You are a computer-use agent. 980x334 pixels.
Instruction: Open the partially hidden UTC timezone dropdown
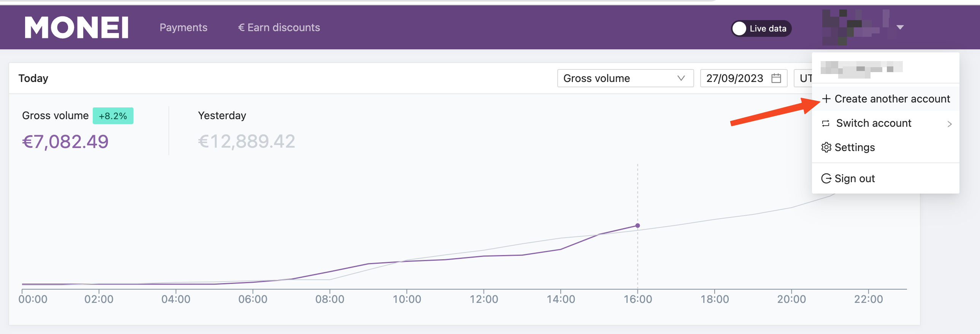coord(803,78)
